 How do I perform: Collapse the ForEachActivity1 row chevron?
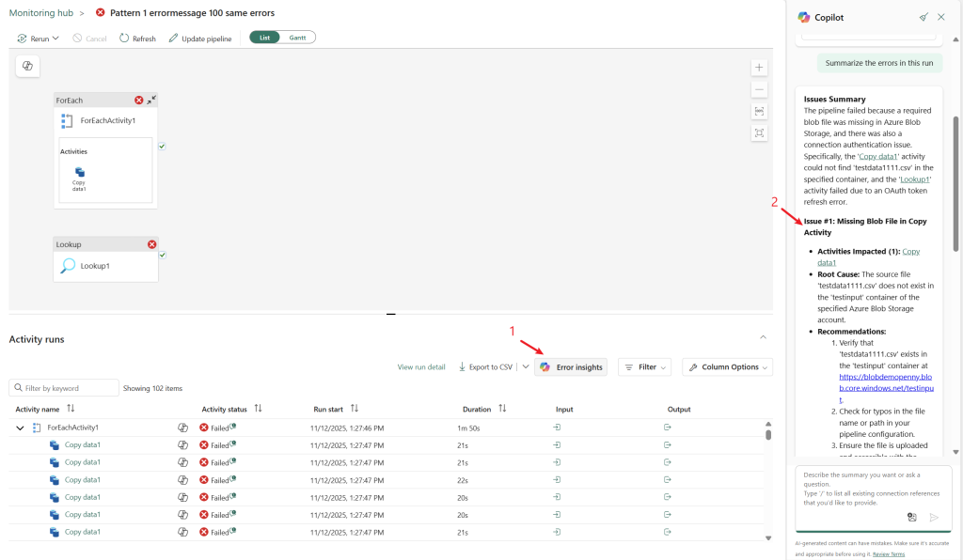(x=21, y=427)
